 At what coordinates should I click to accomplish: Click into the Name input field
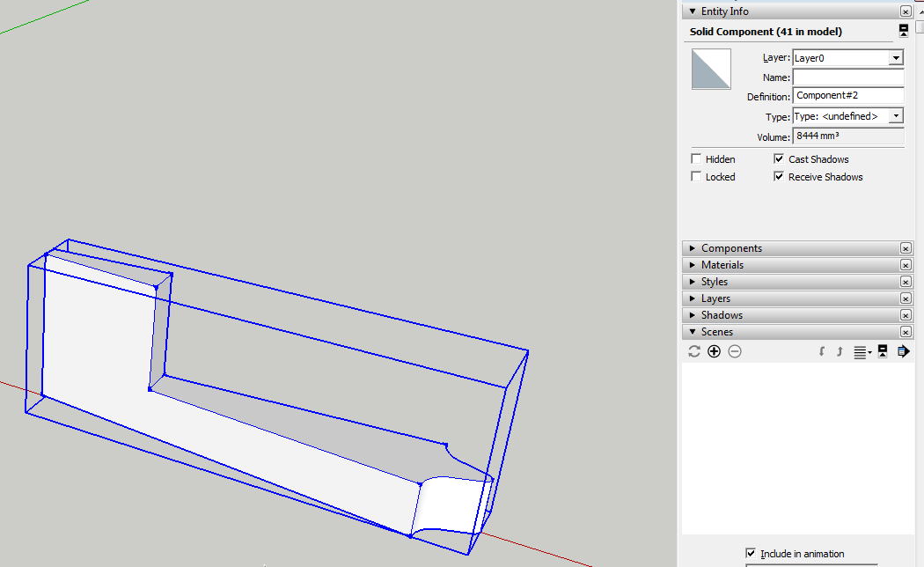tap(848, 77)
